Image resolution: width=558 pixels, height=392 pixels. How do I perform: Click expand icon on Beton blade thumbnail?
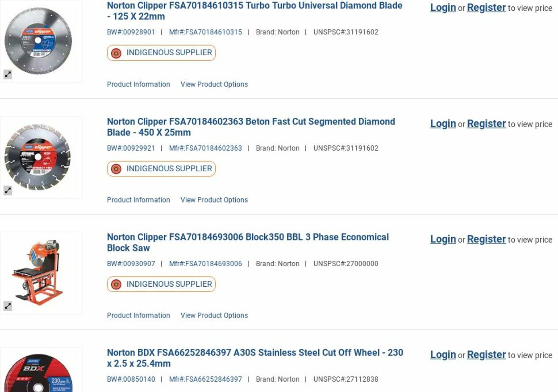(x=8, y=190)
